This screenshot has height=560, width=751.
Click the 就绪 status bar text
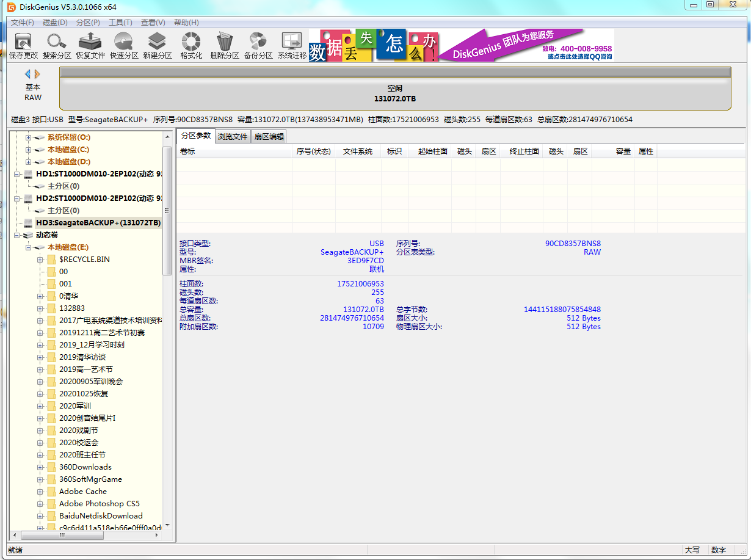[15, 550]
